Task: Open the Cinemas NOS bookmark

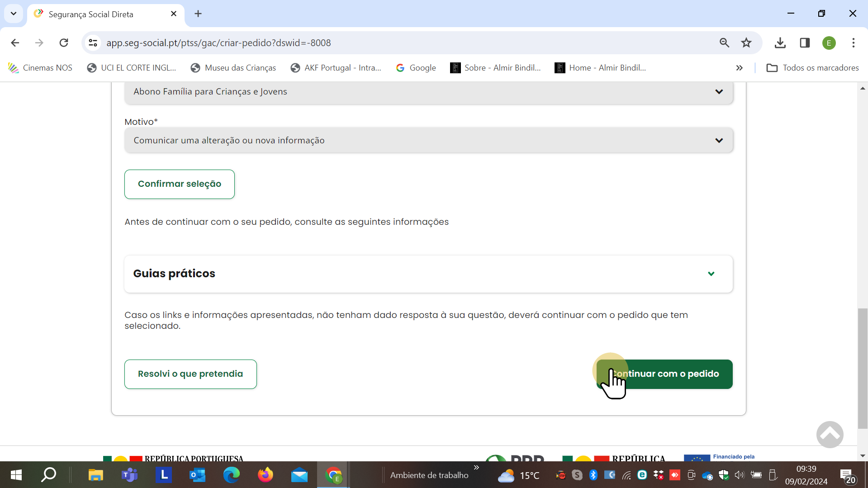Action: click(41, 68)
